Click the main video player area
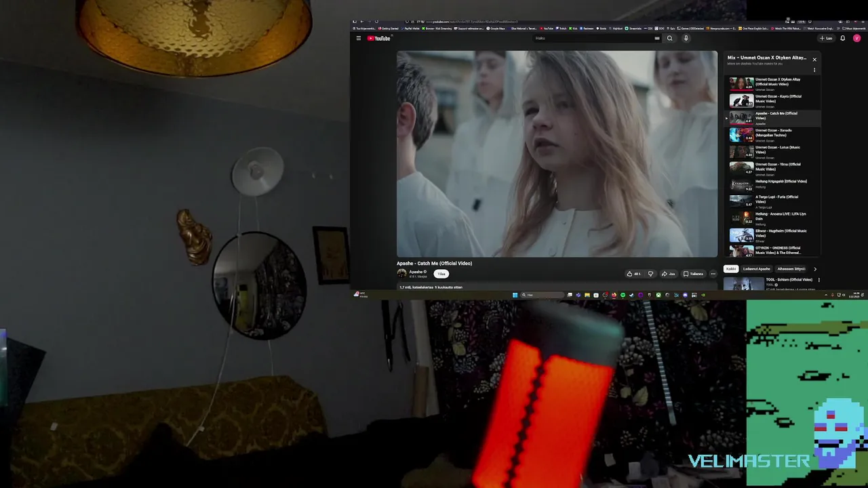This screenshot has height=488, width=868. point(557,154)
